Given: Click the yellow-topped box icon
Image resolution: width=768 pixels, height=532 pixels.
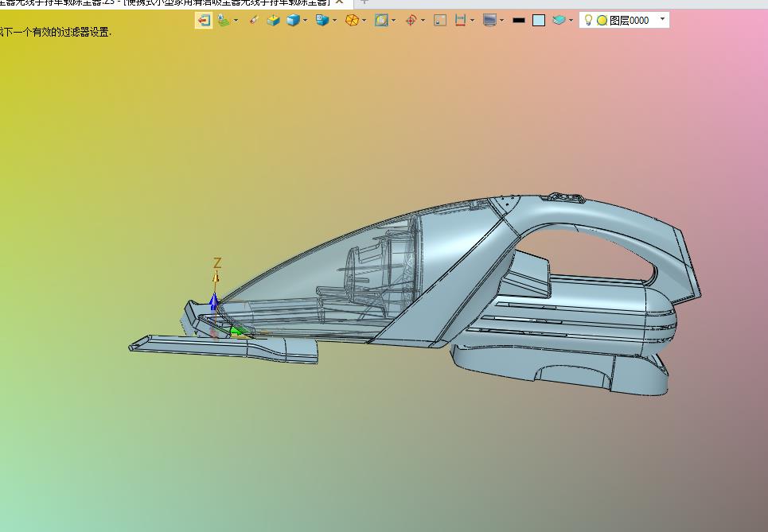Looking at the screenshot, I should 273,20.
